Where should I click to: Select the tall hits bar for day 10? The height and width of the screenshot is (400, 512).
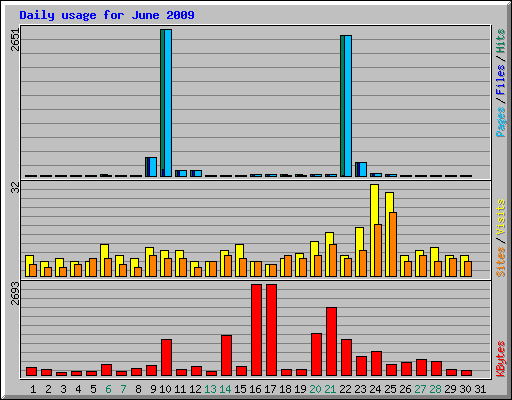coord(166,103)
